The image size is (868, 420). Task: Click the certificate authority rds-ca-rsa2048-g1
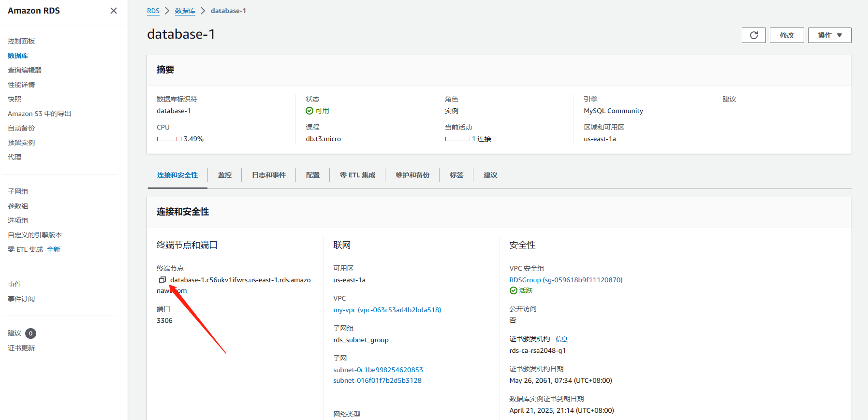point(537,350)
